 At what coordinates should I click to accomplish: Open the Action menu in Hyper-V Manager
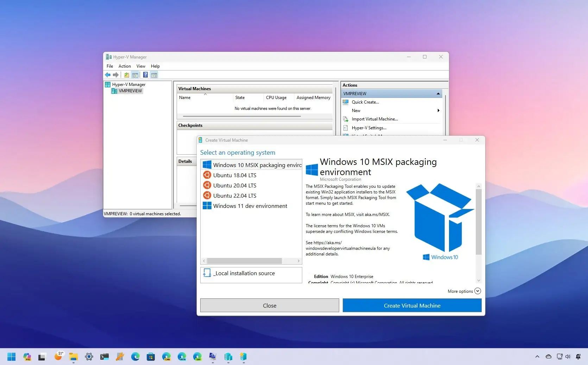point(125,66)
